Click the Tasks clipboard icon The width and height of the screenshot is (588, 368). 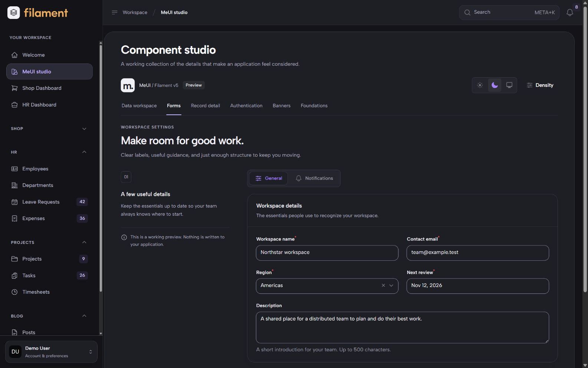(x=14, y=276)
